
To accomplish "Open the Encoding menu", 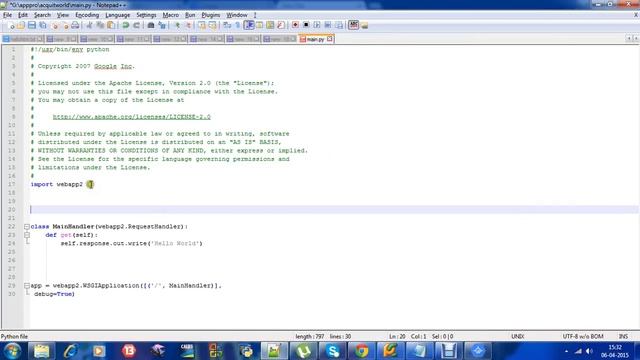I will [87, 15].
